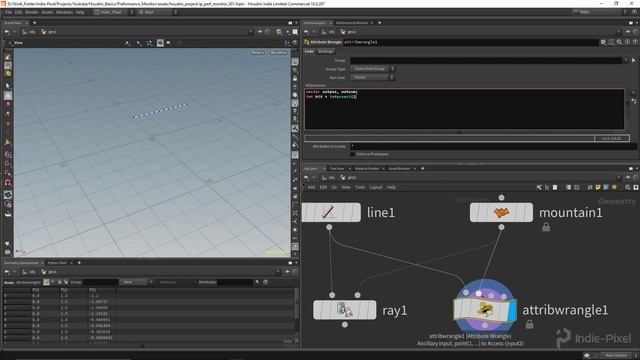Click the spreadsheet Attributes filter field
The width and height of the screenshot is (640, 360).
[235, 282]
